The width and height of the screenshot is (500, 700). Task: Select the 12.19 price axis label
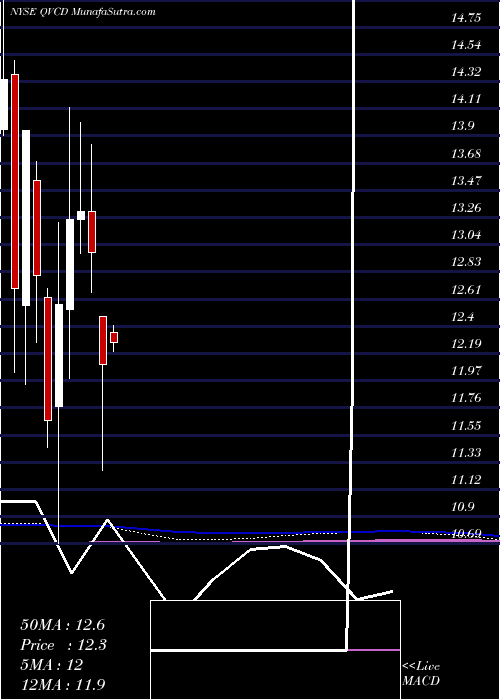coord(466,344)
